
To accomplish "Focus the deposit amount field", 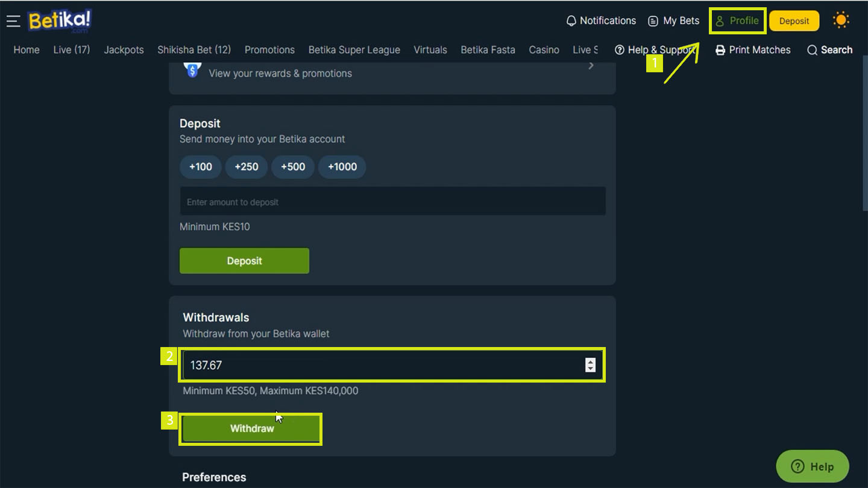I will pyautogui.click(x=392, y=201).
